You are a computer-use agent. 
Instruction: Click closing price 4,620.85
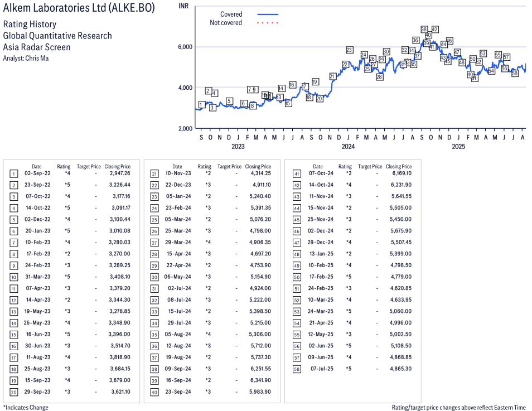coord(401,288)
